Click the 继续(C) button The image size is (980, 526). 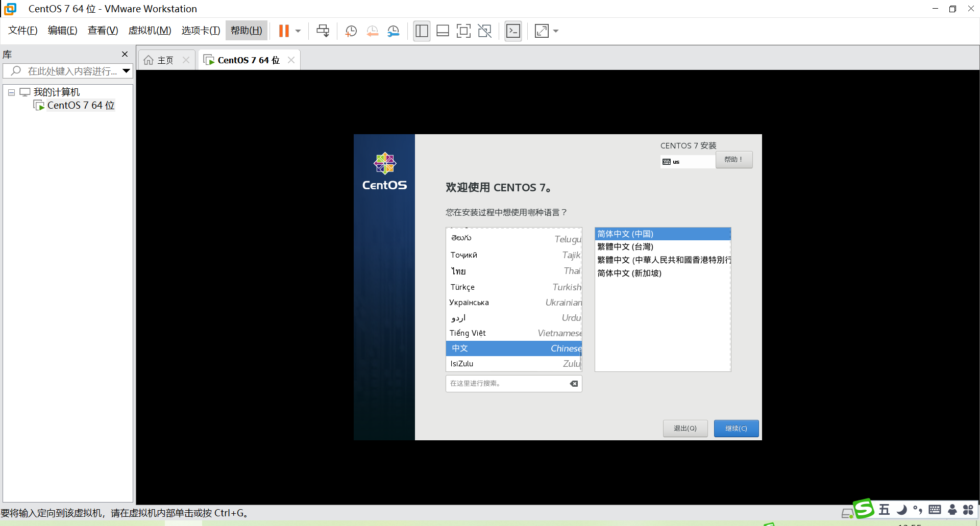coord(736,429)
